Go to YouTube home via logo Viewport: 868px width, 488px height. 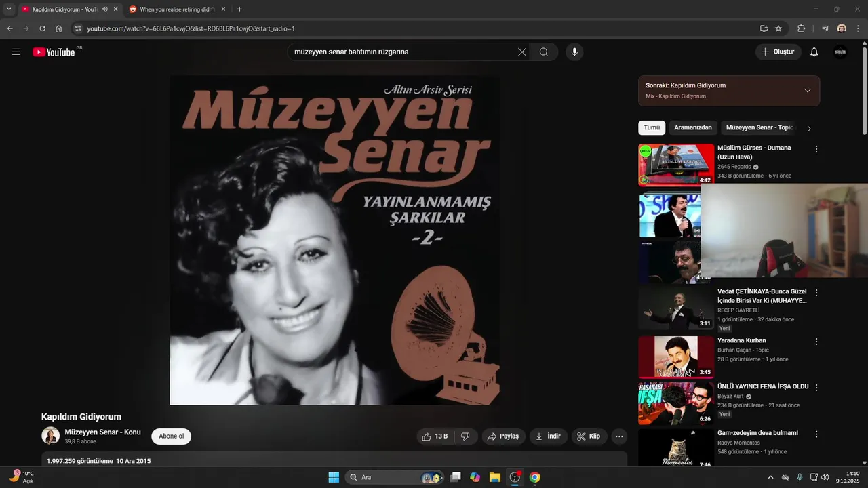click(54, 52)
